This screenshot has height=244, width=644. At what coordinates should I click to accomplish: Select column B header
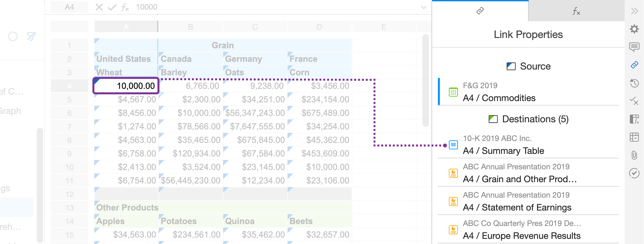point(191,27)
